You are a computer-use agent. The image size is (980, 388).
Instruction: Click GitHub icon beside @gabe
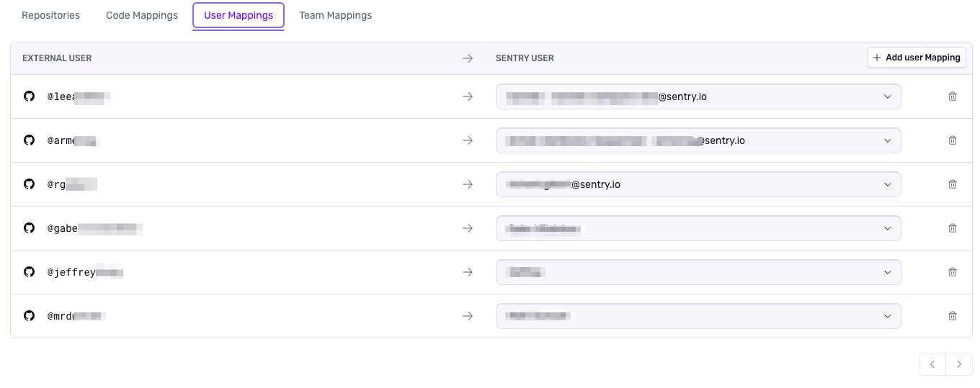[x=29, y=228]
